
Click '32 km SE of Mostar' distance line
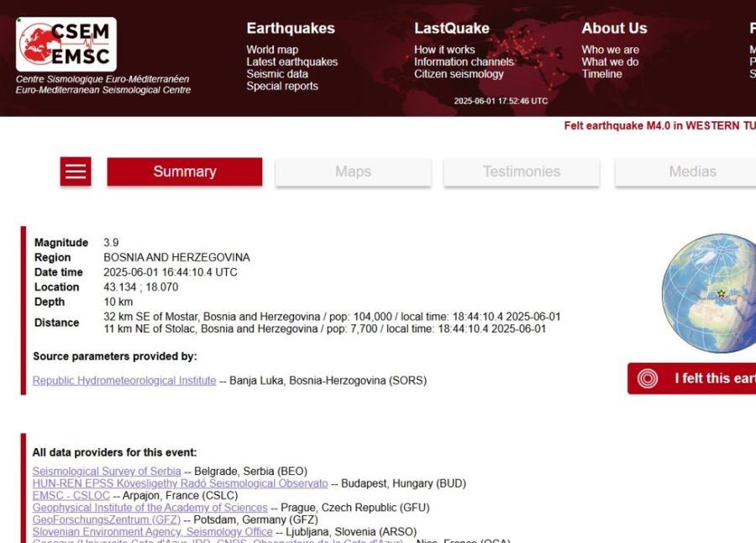click(332, 317)
